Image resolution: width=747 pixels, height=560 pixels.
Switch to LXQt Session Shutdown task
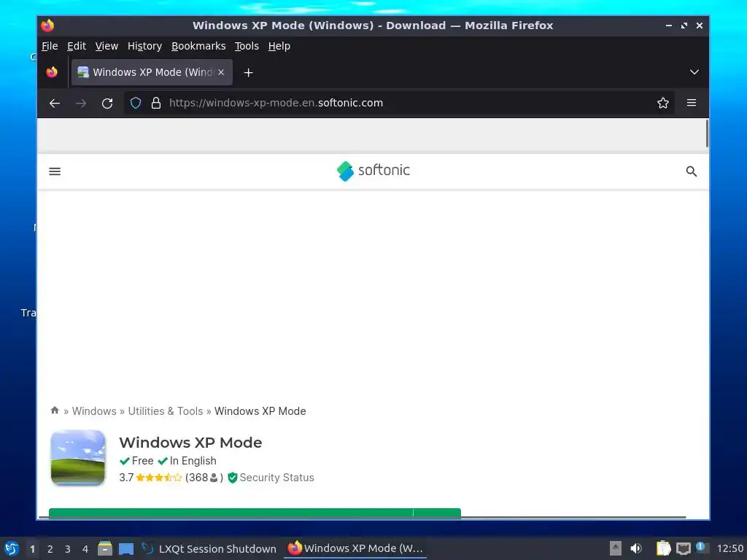(x=209, y=548)
